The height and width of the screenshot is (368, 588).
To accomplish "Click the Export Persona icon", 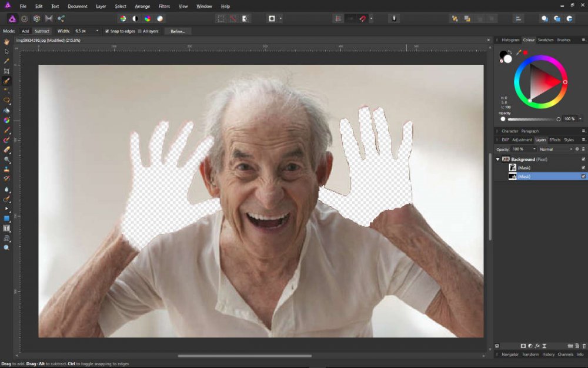I will [61, 19].
